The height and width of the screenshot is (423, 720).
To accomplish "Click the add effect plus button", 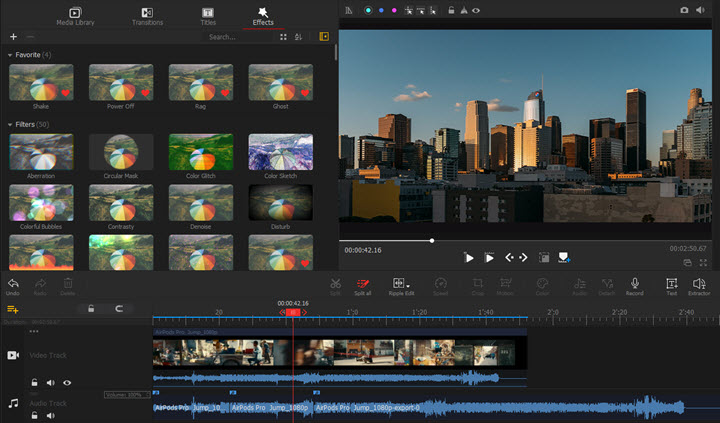I will coord(13,36).
